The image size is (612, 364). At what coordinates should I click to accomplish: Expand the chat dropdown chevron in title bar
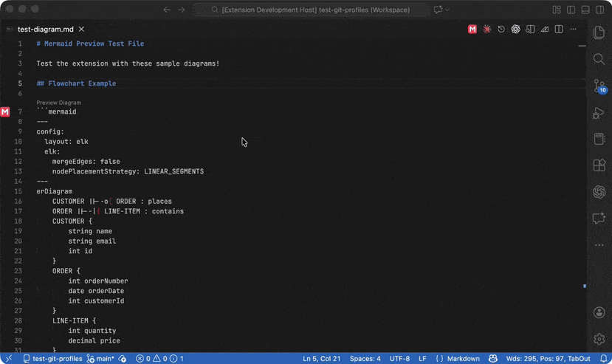447,10
